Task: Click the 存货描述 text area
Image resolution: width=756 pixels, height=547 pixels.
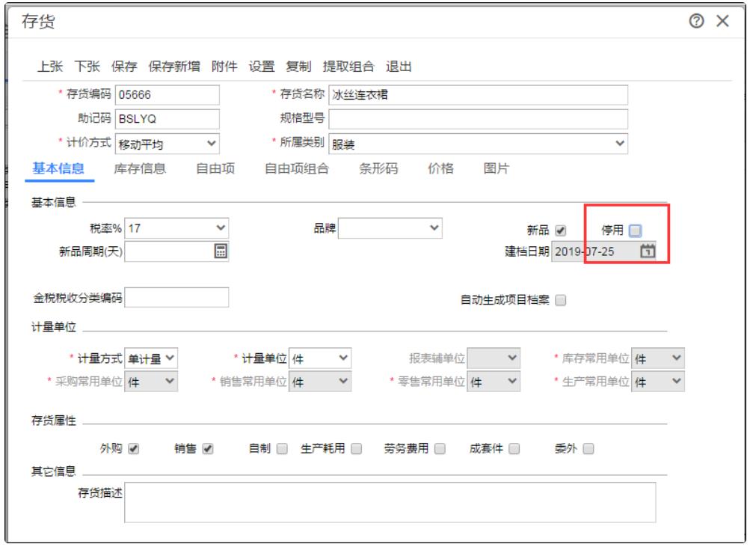Action: click(x=390, y=501)
